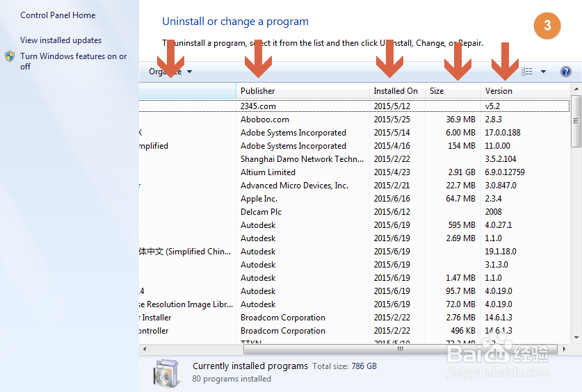582x392 pixels.
Task: Click the 2.91 GB size cell
Action: (x=462, y=172)
